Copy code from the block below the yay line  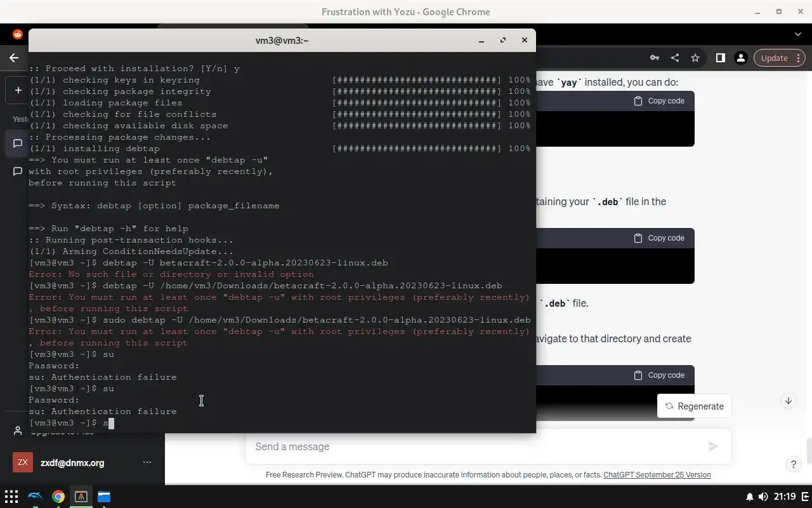(659, 101)
